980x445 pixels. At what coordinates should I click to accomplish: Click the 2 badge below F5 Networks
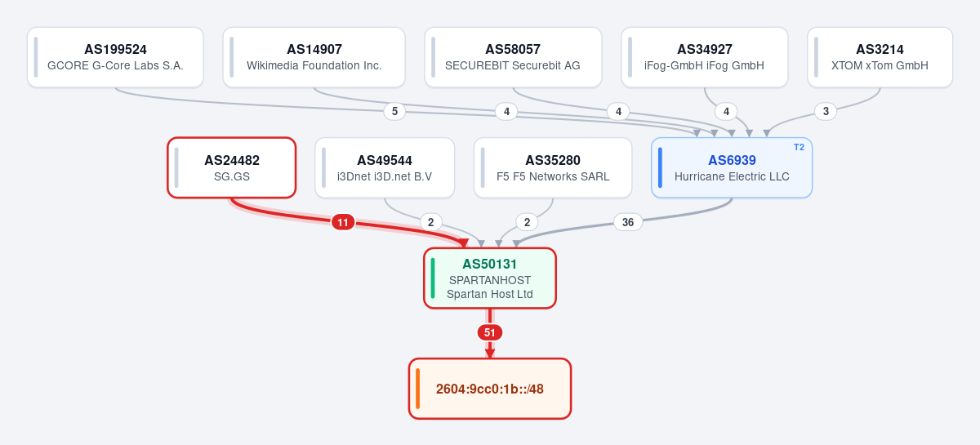click(527, 222)
